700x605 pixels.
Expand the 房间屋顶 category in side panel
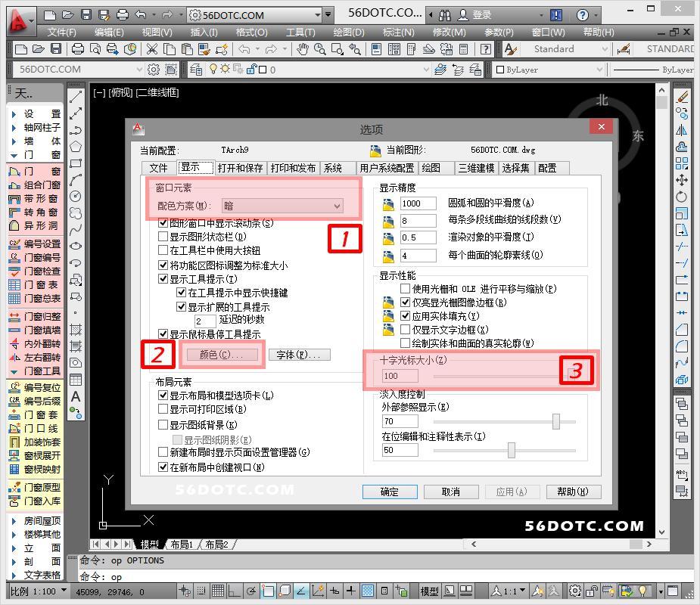(x=33, y=521)
